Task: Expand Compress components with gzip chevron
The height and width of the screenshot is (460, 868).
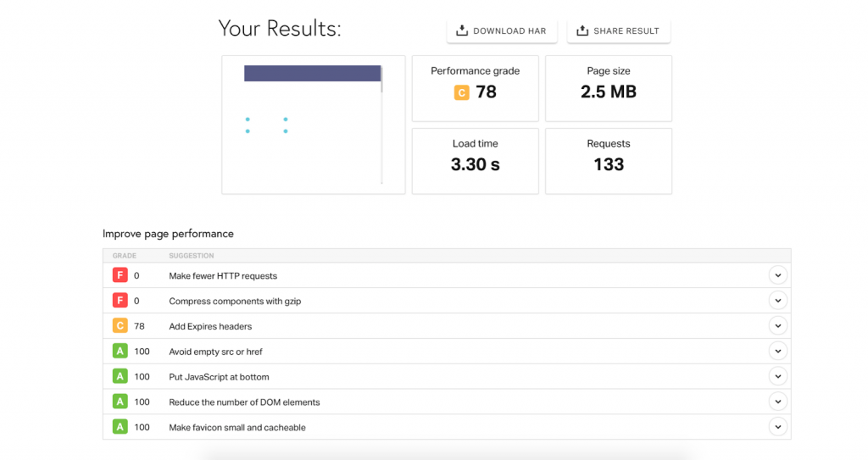Action: (778, 301)
